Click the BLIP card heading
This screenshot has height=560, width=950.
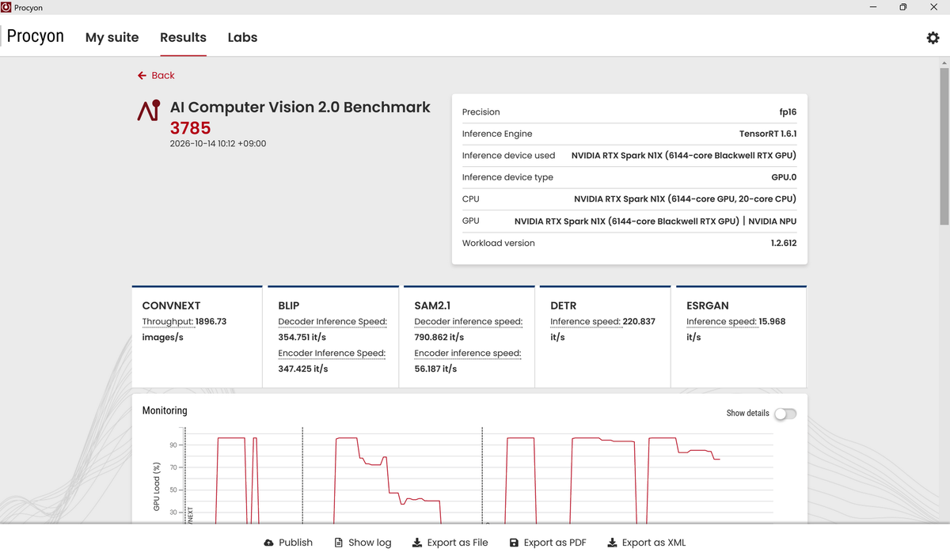pyautogui.click(x=289, y=305)
